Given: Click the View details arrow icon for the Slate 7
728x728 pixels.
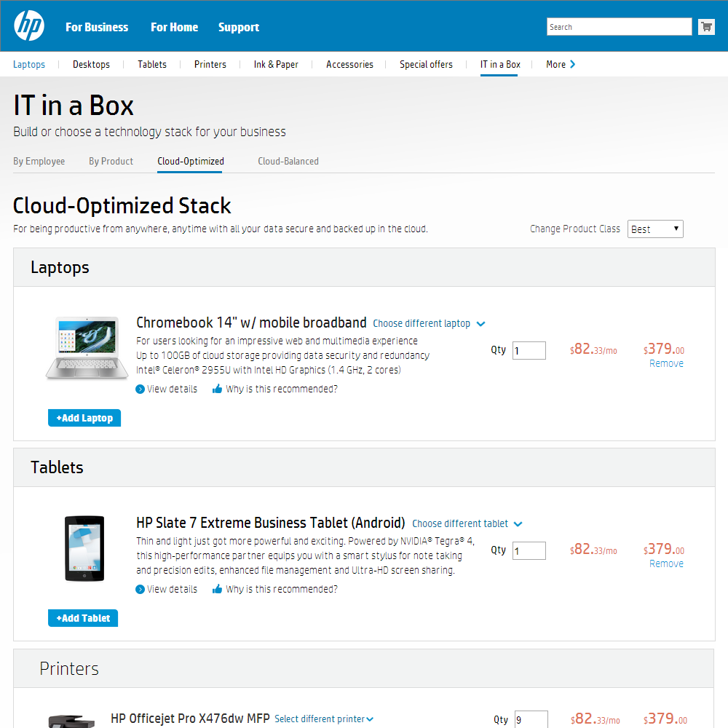Looking at the screenshot, I should coord(139,589).
